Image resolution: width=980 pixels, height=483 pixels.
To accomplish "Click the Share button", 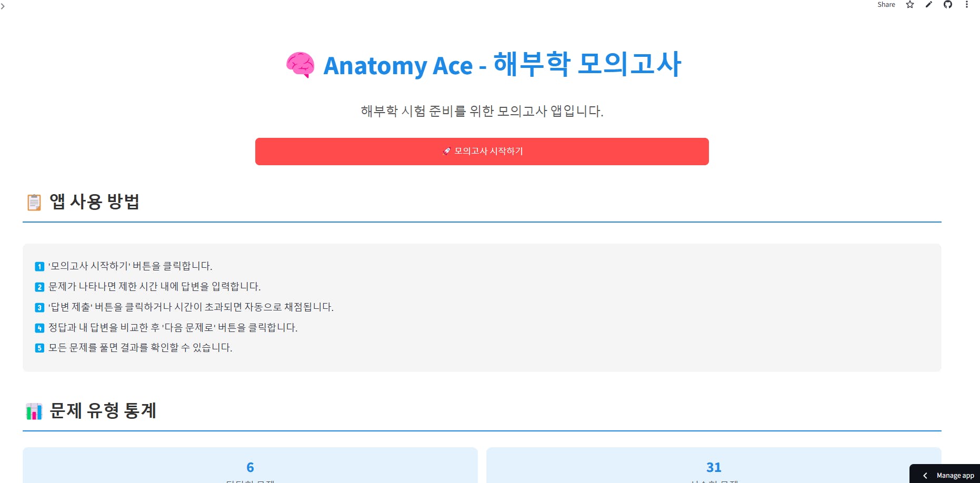I will pos(886,5).
